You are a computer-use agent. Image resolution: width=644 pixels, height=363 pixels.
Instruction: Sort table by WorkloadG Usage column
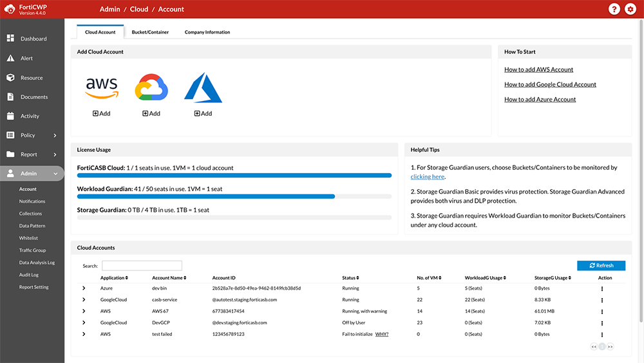[486, 278]
